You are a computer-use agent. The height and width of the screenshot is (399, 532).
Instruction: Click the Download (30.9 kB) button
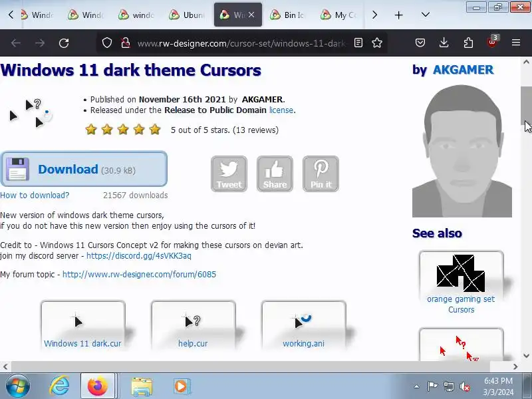pyautogui.click(x=84, y=169)
